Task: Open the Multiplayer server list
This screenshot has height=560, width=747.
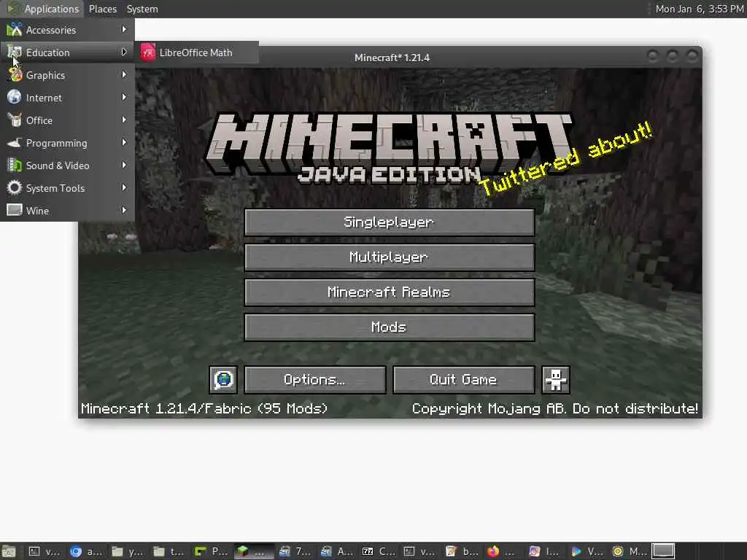Action: (390, 257)
